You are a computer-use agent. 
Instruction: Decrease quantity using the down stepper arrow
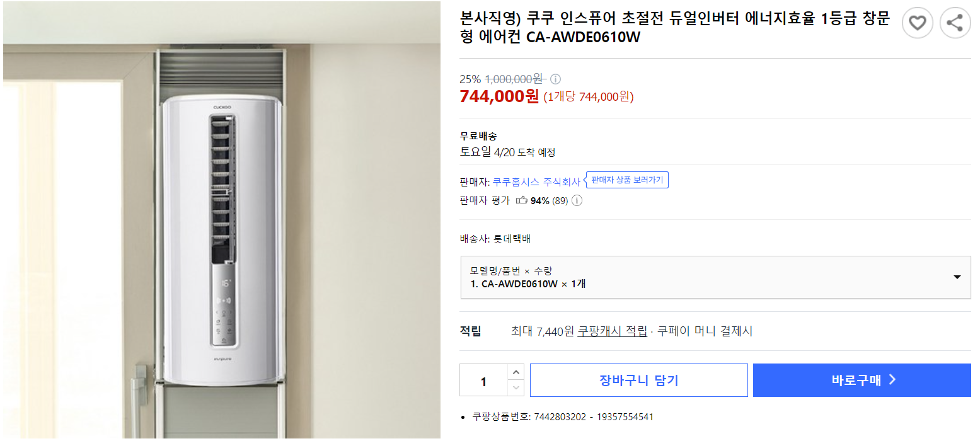pos(516,388)
